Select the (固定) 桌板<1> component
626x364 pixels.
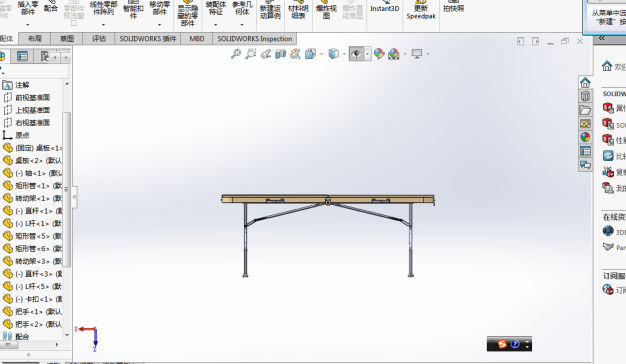32,148
